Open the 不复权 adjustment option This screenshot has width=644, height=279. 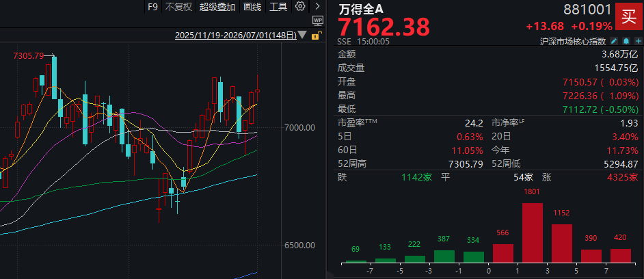tap(178, 7)
